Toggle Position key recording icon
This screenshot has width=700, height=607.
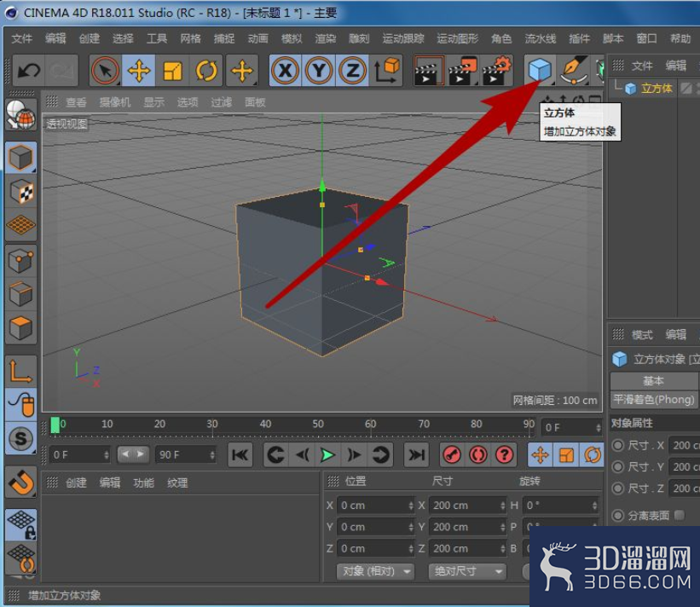tap(541, 455)
